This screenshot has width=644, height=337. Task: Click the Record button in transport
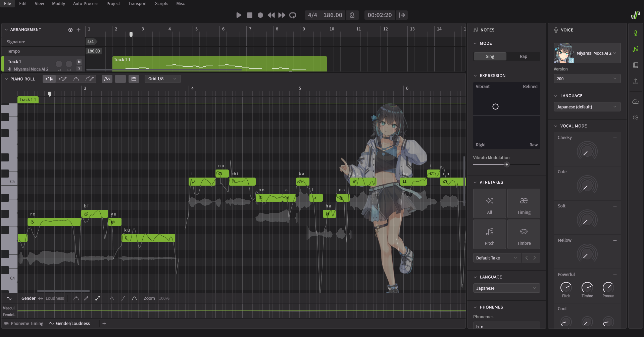[x=260, y=15]
